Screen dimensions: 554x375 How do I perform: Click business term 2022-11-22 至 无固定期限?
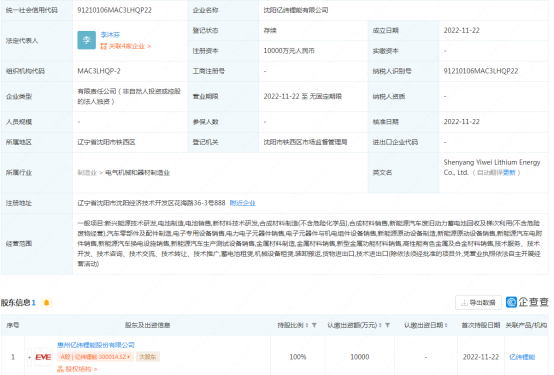(302, 96)
